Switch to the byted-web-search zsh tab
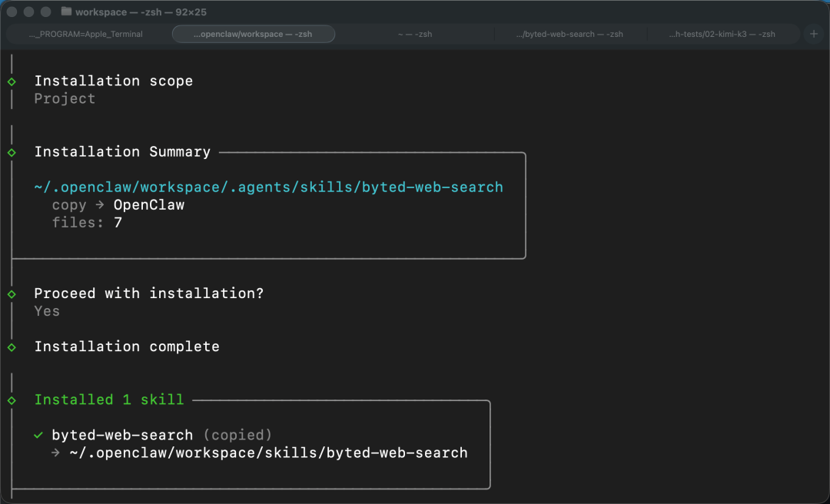This screenshot has height=504, width=830. click(x=569, y=34)
